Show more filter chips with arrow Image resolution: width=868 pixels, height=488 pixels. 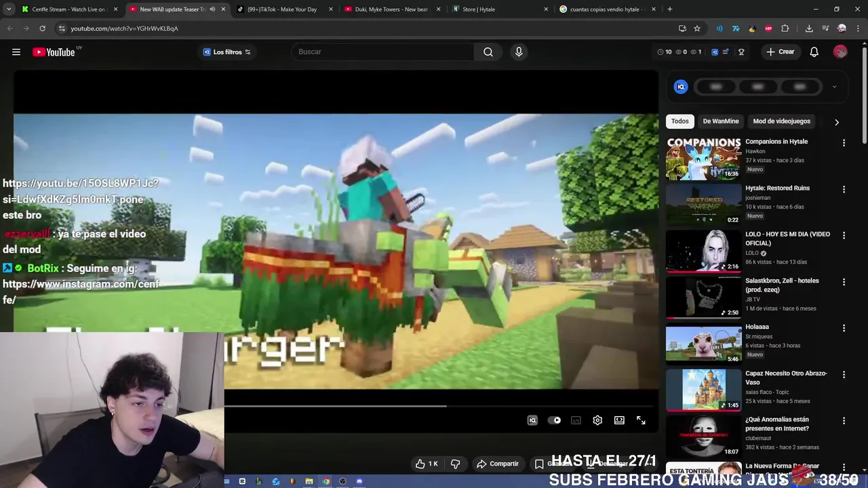(836, 122)
